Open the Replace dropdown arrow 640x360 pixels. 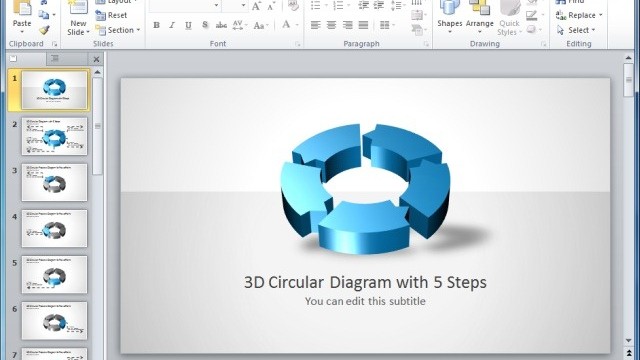[601, 15]
